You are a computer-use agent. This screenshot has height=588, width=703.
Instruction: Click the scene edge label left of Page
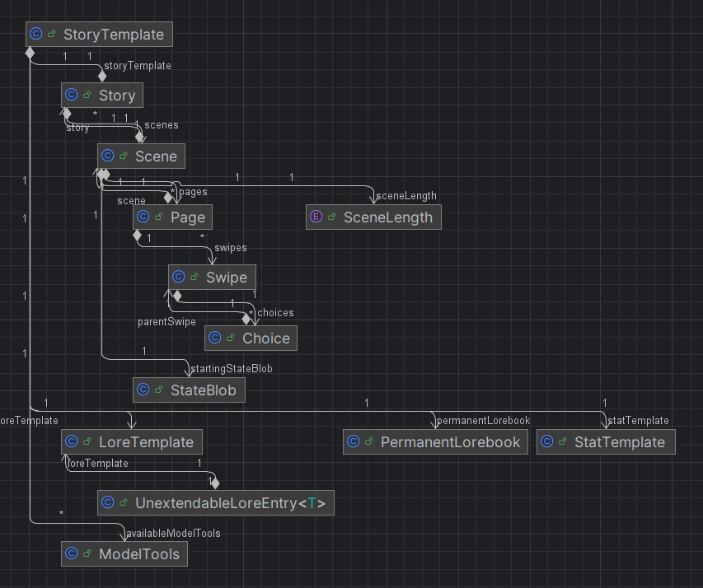click(131, 201)
